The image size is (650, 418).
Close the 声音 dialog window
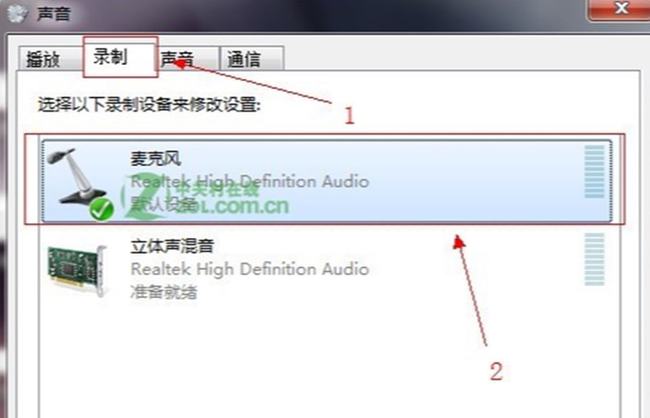pyautogui.click(x=620, y=9)
